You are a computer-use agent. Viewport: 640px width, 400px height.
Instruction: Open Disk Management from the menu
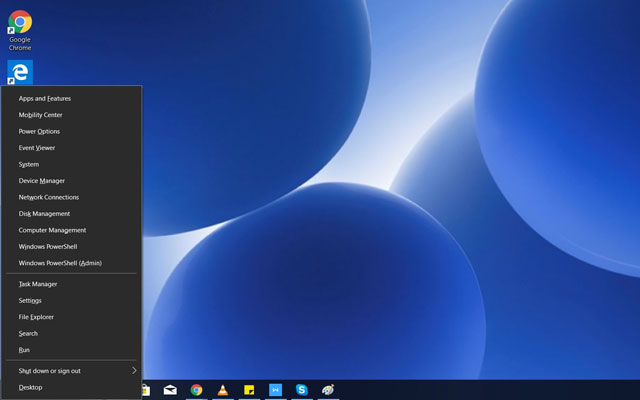(x=44, y=214)
